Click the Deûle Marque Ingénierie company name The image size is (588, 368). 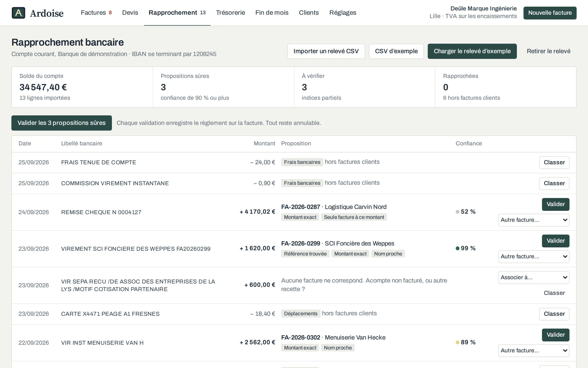483,9
